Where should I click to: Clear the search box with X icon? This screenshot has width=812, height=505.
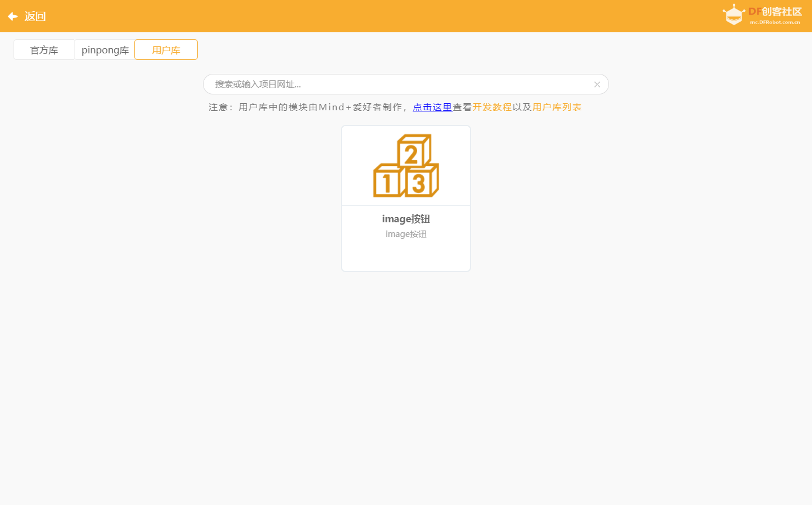597,84
